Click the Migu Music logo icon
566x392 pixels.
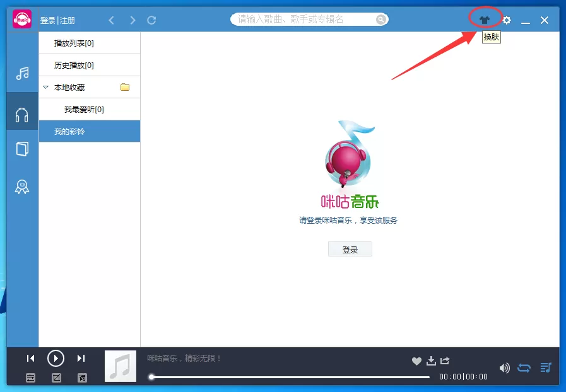click(22, 19)
